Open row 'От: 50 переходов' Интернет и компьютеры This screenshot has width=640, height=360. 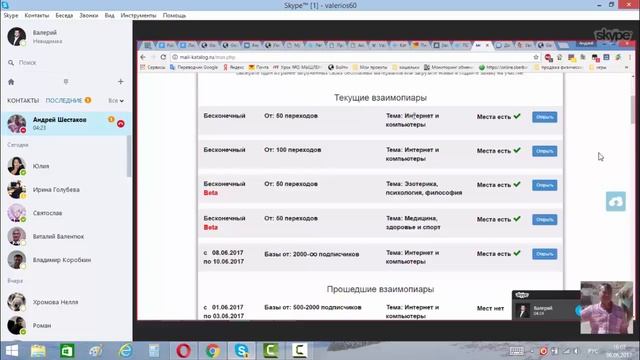click(x=544, y=117)
